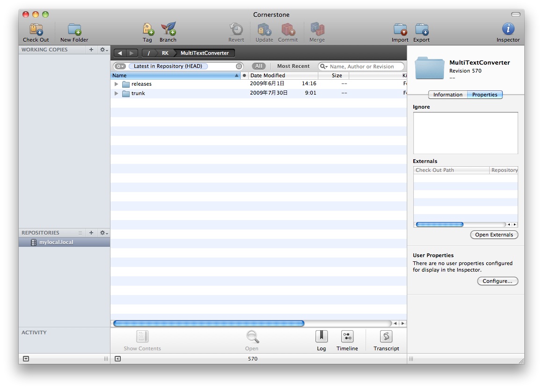This screenshot has height=392, width=543.
Task: Select the trunk row name
Action: coord(138,93)
